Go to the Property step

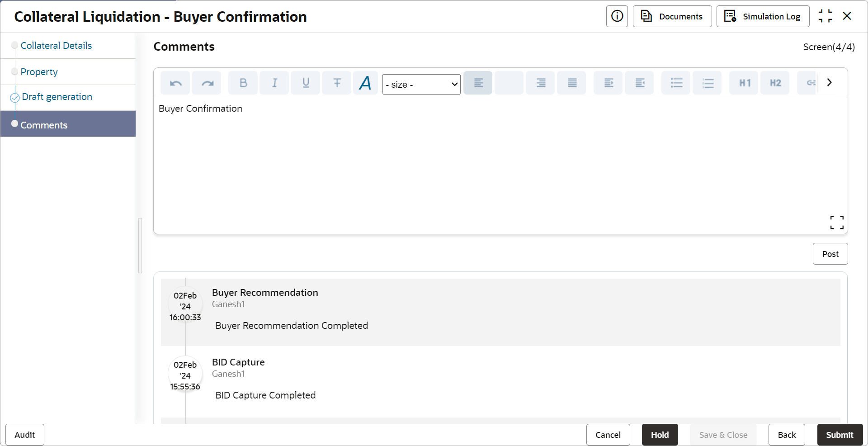click(39, 72)
